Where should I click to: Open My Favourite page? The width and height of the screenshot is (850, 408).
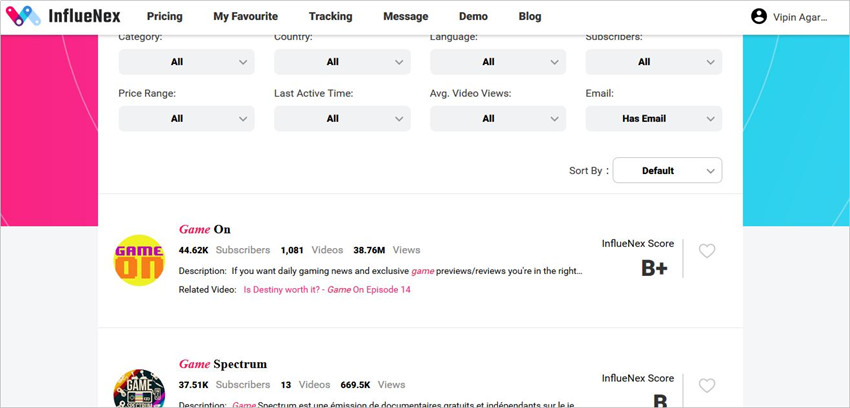click(246, 16)
